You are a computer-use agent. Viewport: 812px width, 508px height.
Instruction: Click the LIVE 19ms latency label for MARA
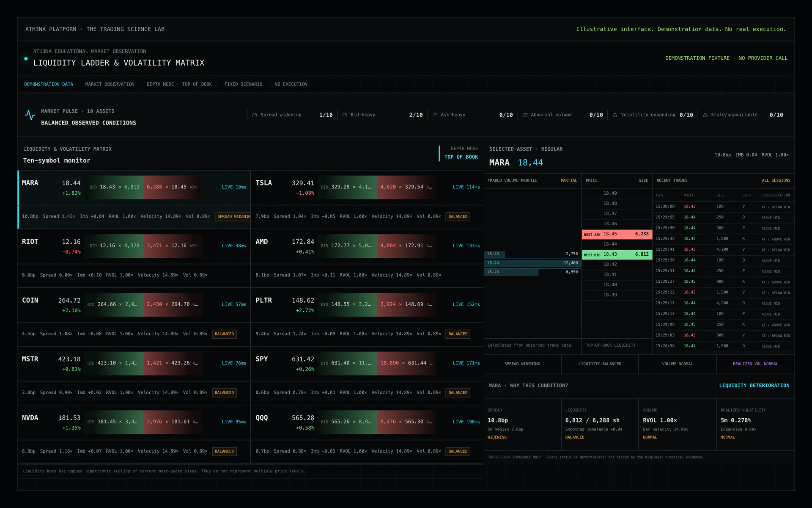(x=234, y=187)
